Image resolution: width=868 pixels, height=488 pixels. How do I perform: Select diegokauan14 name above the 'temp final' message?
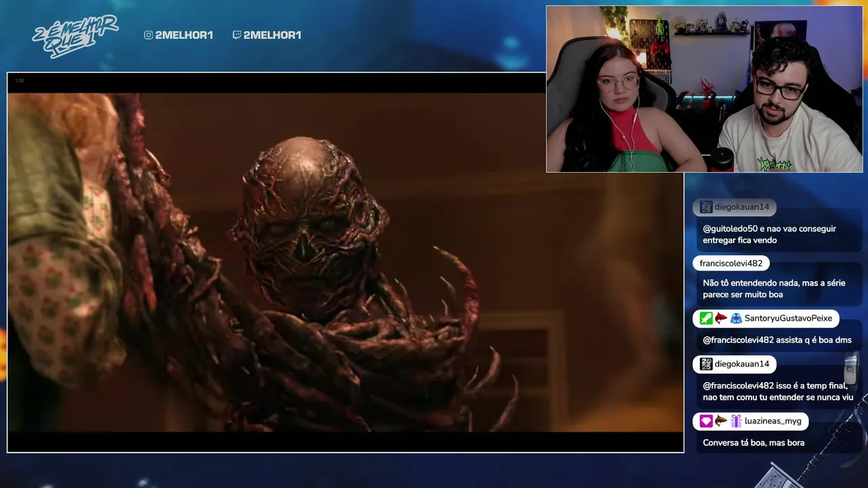click(x=742, y=364)
